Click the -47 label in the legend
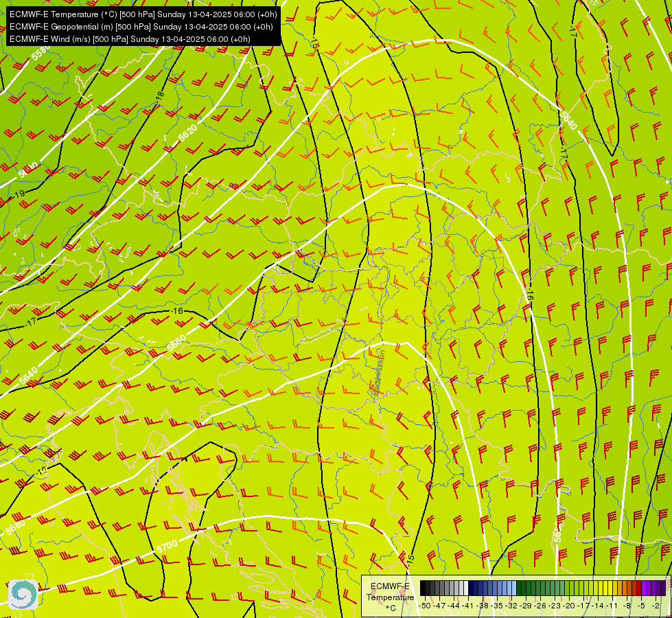The width and height of the screenshot is (672, 618). pos(439,606)
